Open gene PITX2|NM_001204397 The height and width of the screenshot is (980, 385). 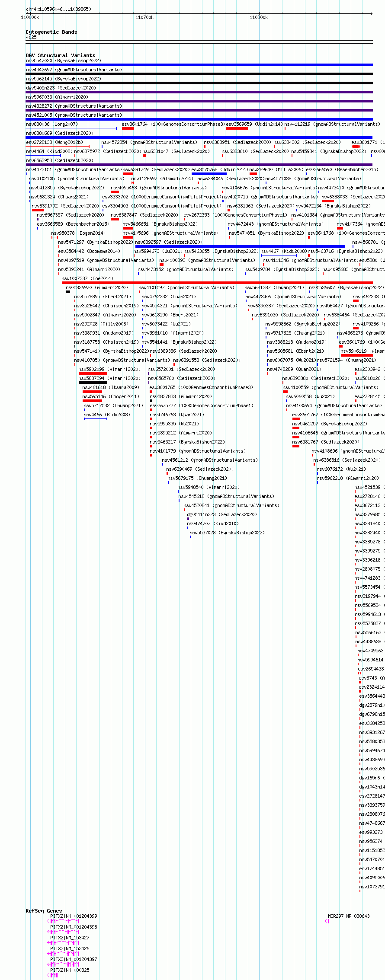click(74, 959)
